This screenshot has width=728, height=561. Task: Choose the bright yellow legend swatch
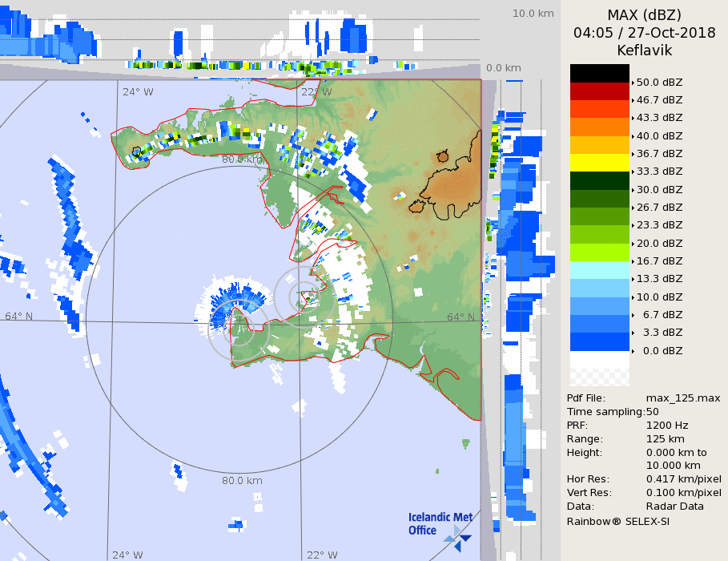[x=599, y=162]
